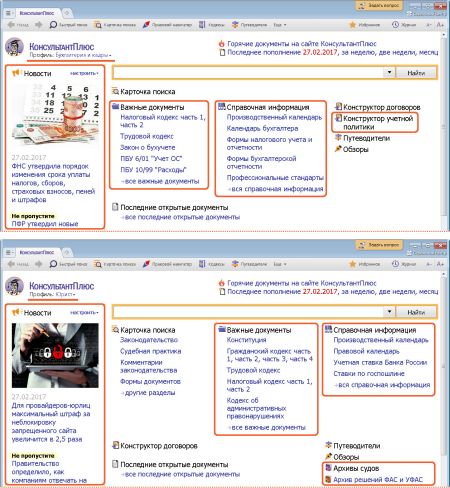Open Закон о бухучете link
Screen dimensions: 450x488
[147, 147]
